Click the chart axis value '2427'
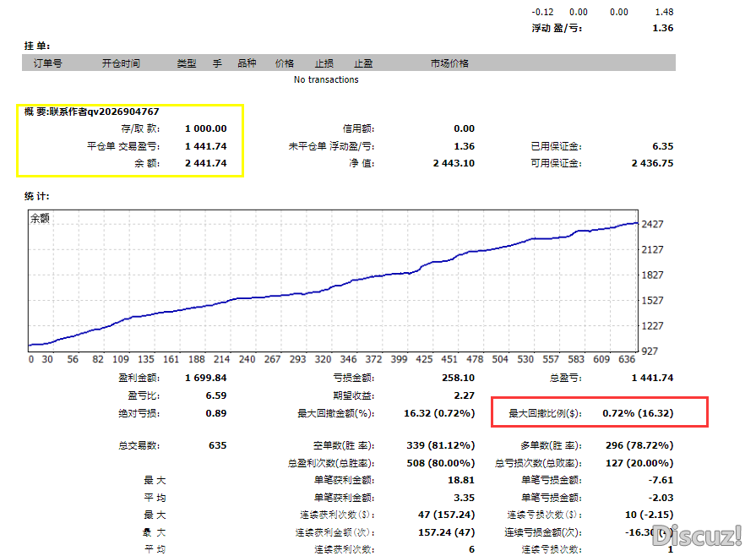 (x=652, y=224)
